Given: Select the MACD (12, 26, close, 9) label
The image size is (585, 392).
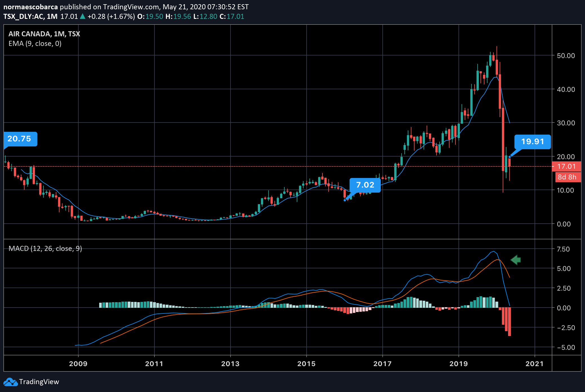Looking at the screenshot, I should (45, 248).
